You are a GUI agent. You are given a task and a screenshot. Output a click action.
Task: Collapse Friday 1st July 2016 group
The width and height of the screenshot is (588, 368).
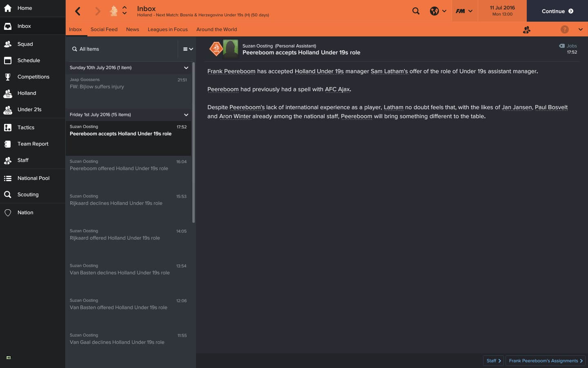coord(186,115)
